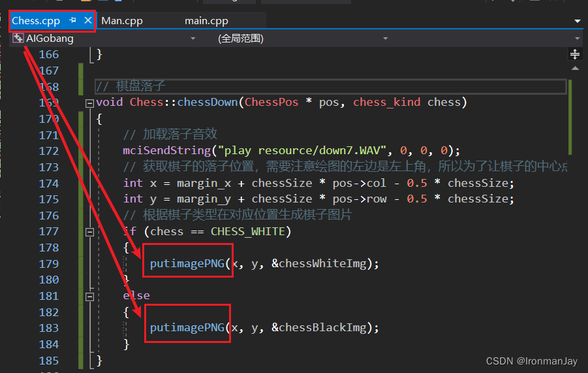588x373 pixels.
Task: Switch to the Man.cpp tab
Action: click(122, 21)
